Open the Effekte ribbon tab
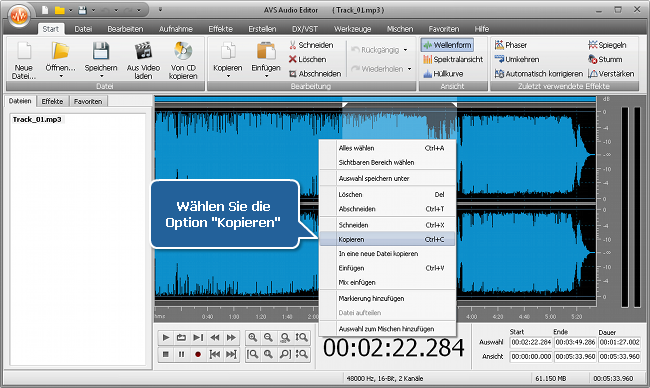The width and height of the screenshot is (650, 388). [x=220, y=29]
